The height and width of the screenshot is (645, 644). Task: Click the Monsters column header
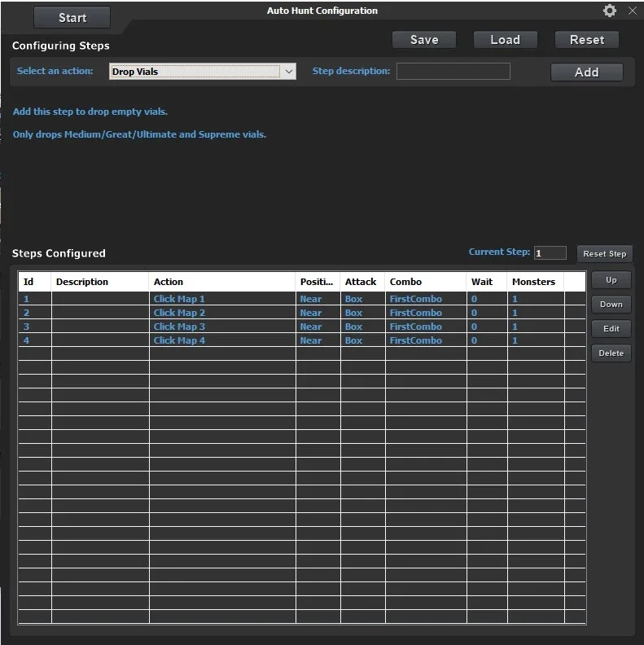click(535, 282)
